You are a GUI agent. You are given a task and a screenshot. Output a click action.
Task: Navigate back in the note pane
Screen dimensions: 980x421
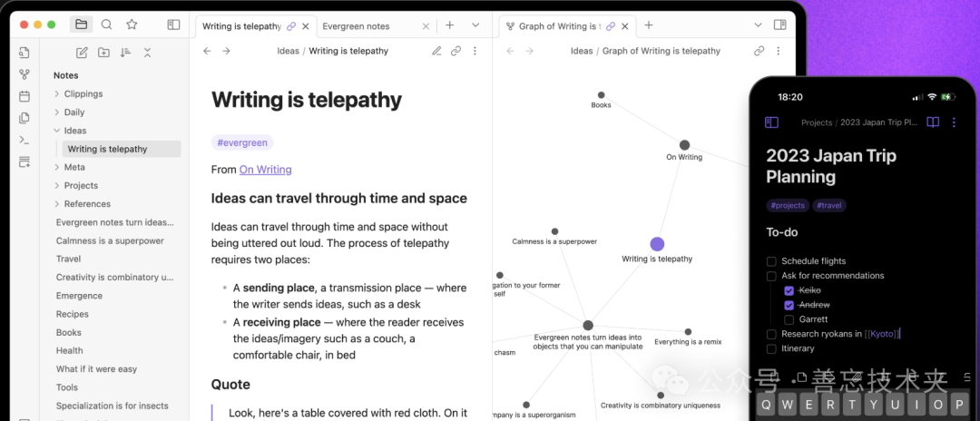[207, 51]
